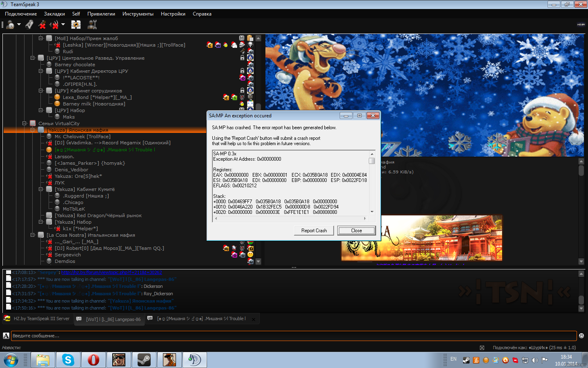Click Report Crash in SA:MP dialog

point(314,231)
